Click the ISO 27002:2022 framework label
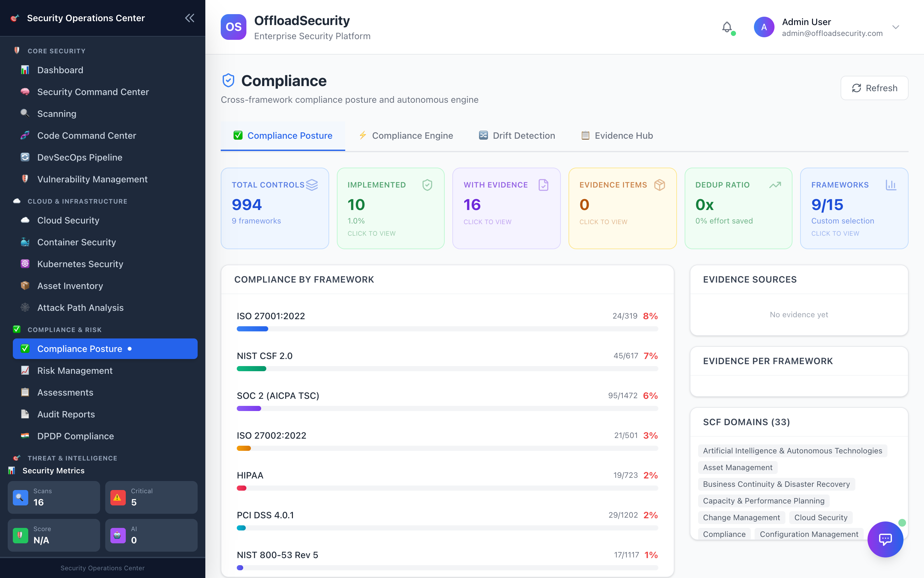The width and height of the screenshot is (924, 578). pyautogui.click(x=271, y=435)
